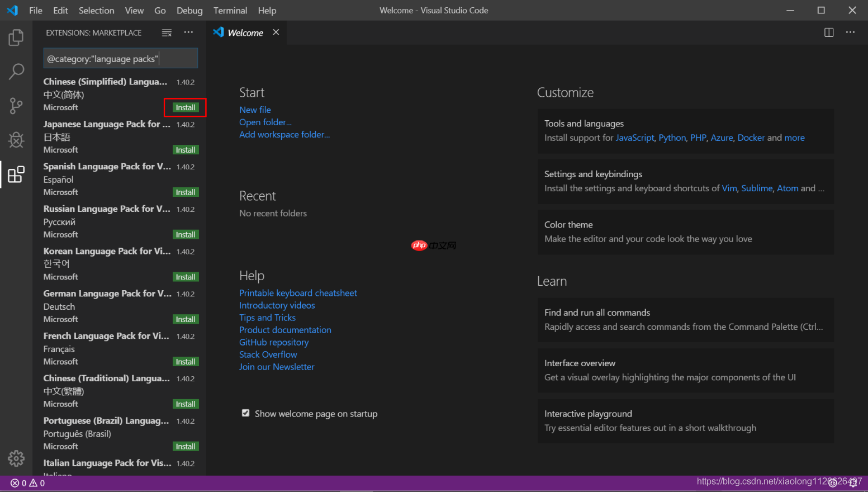868x492 pixels.
Task: Click inside the extensions search field
Action: [x=120, y=58]
